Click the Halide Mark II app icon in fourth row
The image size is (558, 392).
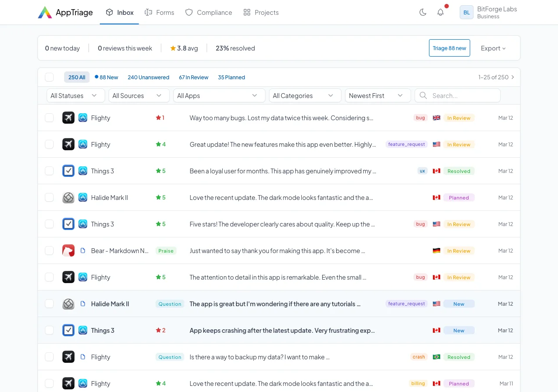tap(68, 198)
